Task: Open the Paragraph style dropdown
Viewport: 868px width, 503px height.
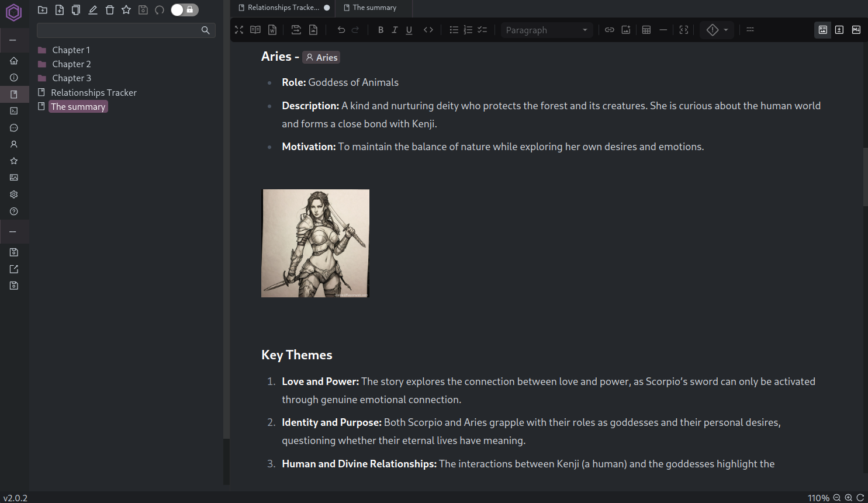Action: click(x=547, y=30)
